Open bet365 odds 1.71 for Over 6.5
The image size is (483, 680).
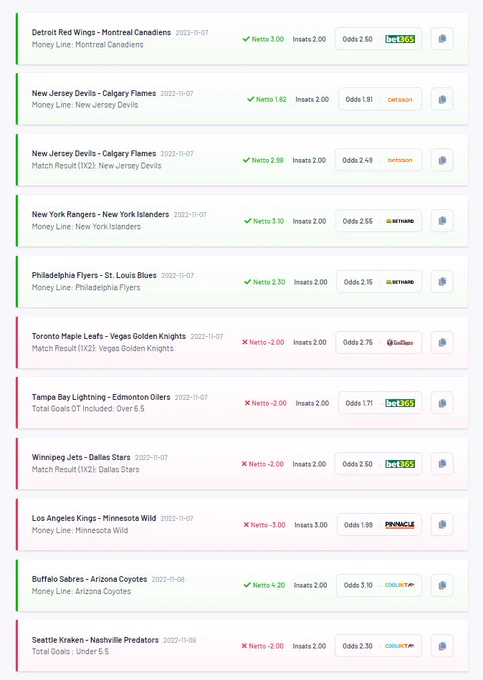click(380, 403)
